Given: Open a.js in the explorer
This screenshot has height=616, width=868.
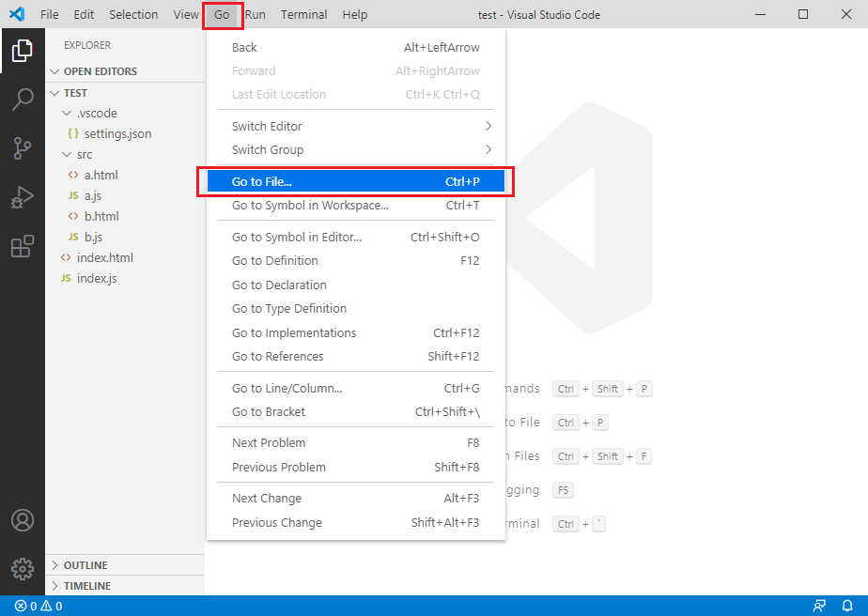Looking at the screenshot, I should click(x=125, y=195).
